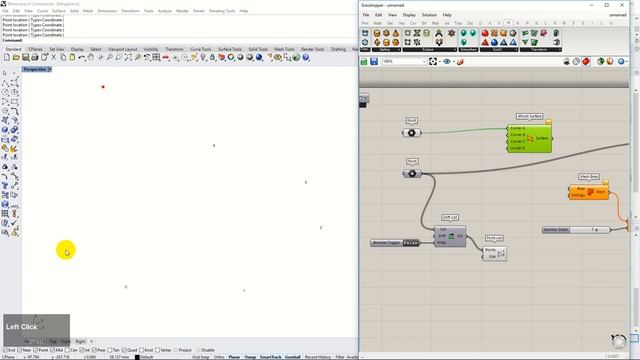Click the New file icon in Rhino toolbar
This screenshot has height=360, width=640.
pyautogui.click(x=7, y=58)
